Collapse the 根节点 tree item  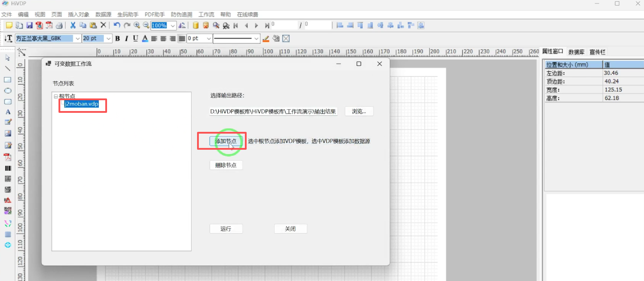(x=56, y=96)
